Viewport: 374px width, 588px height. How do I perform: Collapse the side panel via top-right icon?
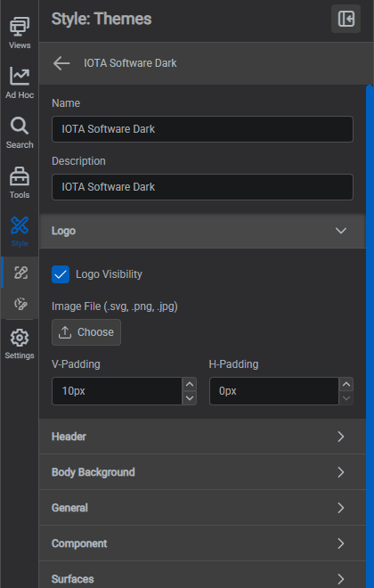coord(346,19)
